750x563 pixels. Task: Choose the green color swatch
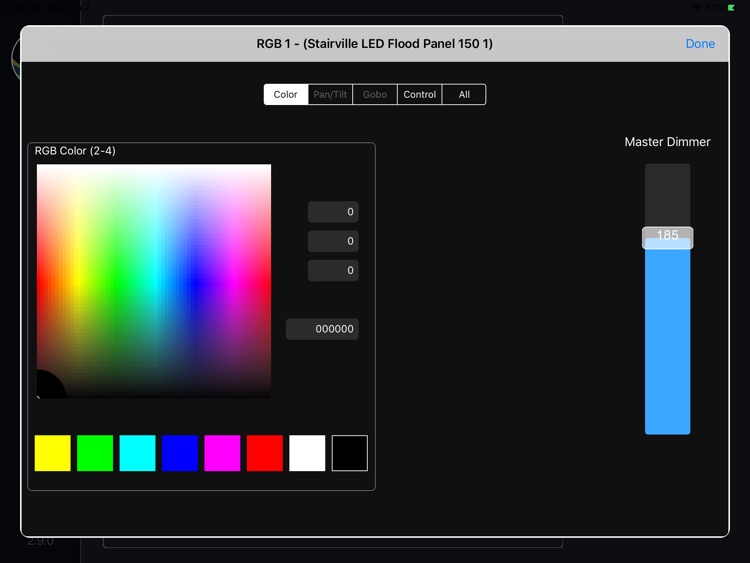(x=95, y=453)
